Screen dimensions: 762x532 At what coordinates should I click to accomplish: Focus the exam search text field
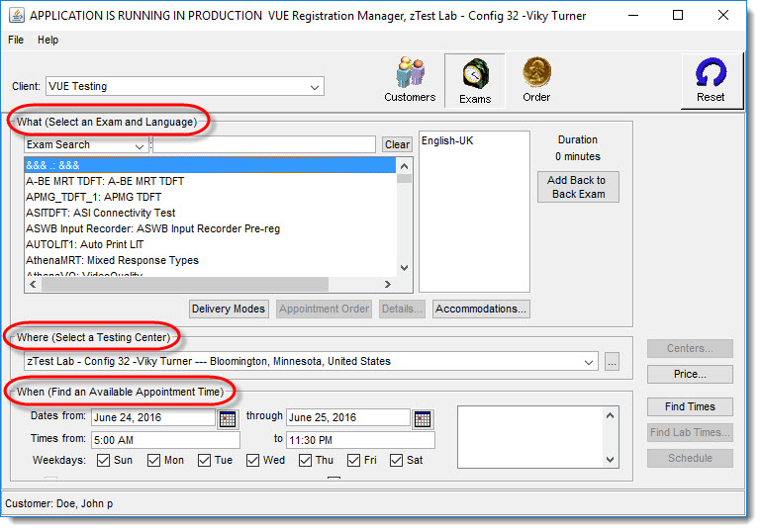264,144
